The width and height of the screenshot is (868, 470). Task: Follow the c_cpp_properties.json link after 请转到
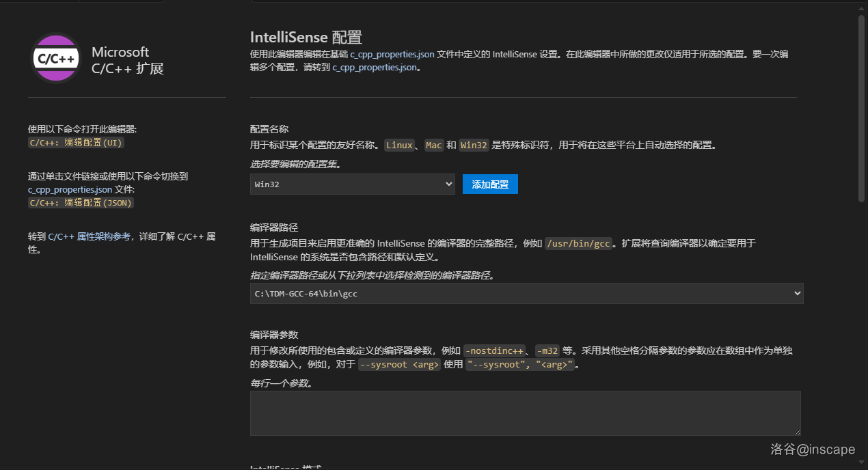point(374,67)
